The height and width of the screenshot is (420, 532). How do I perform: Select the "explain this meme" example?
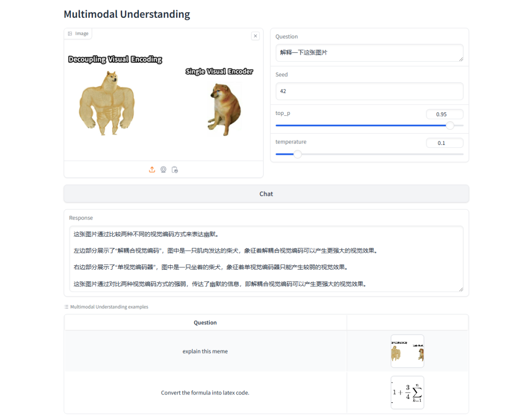[x=205, y=351]
